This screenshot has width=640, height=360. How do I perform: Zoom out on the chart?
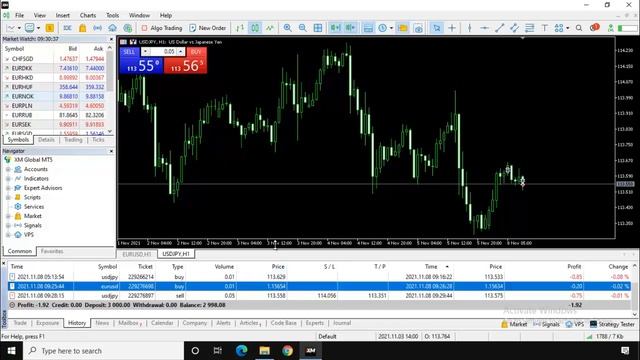pyautogui.click(x=302, y=28)
